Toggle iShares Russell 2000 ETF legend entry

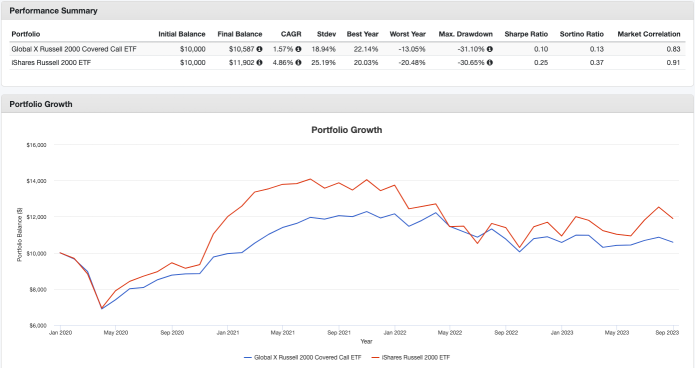point(410,357)
